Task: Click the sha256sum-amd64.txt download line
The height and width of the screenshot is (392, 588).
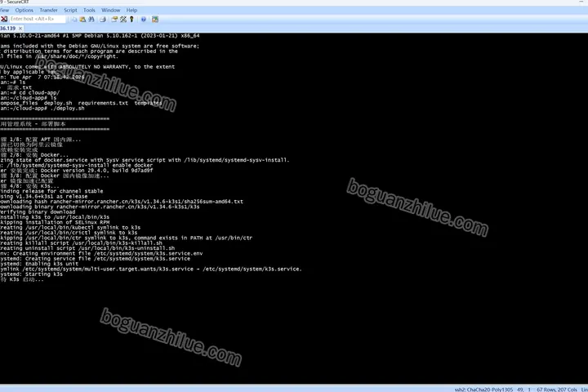Action: point(122,202)
